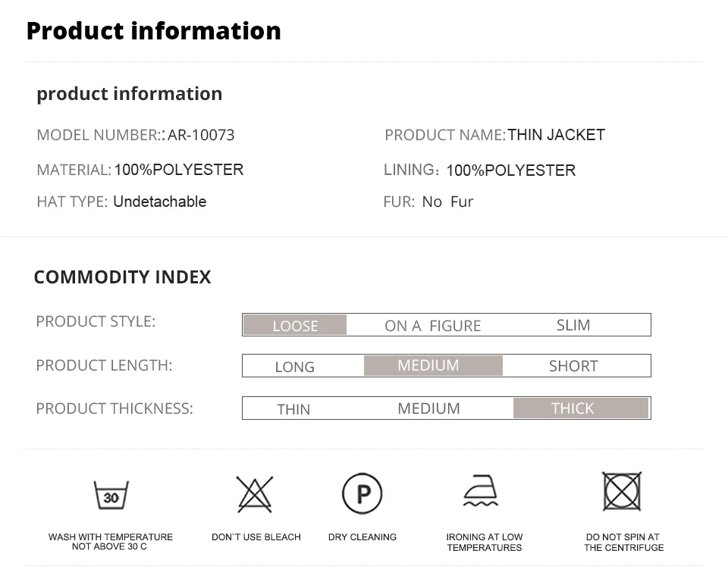This screenshot has width=728, height=588.
Task: Pick THIN product thickness option
Action: pyautogui.click(x=293, y=409)
